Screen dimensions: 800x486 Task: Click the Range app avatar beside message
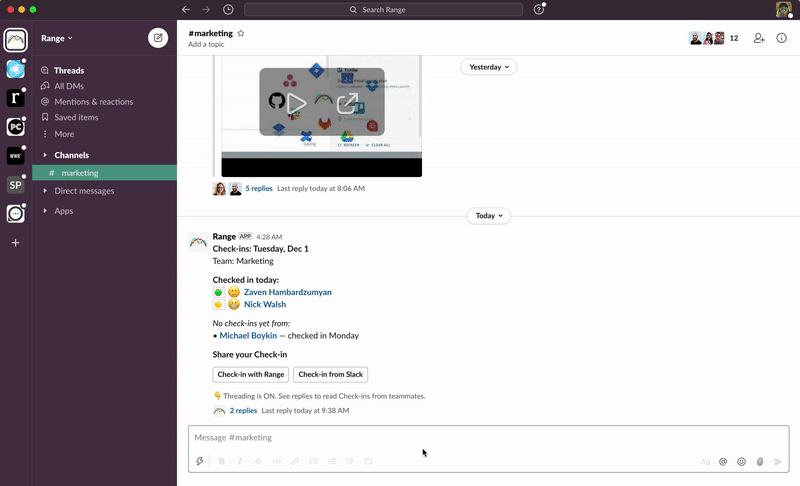(198, 242)
